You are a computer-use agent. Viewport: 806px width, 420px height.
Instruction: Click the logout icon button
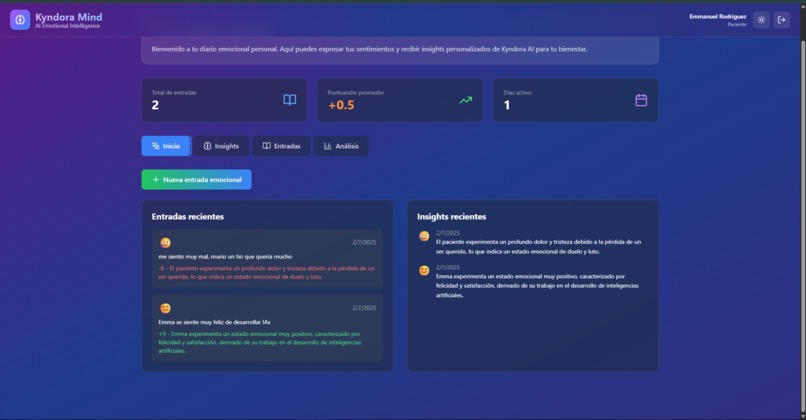coord(781,20)
